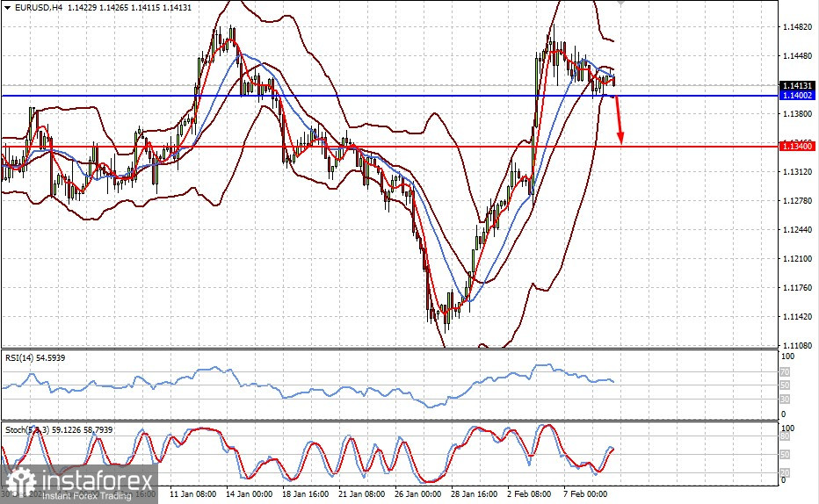819x504 pixels.
Task: Click the 7 Feb 00:00 time axis label
Action: coord(585,494)
